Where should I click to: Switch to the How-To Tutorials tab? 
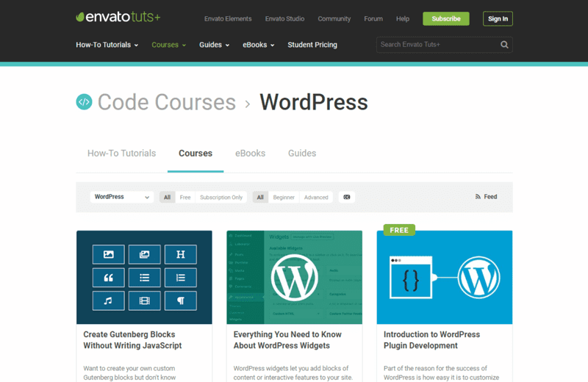(x=121, y=154)
